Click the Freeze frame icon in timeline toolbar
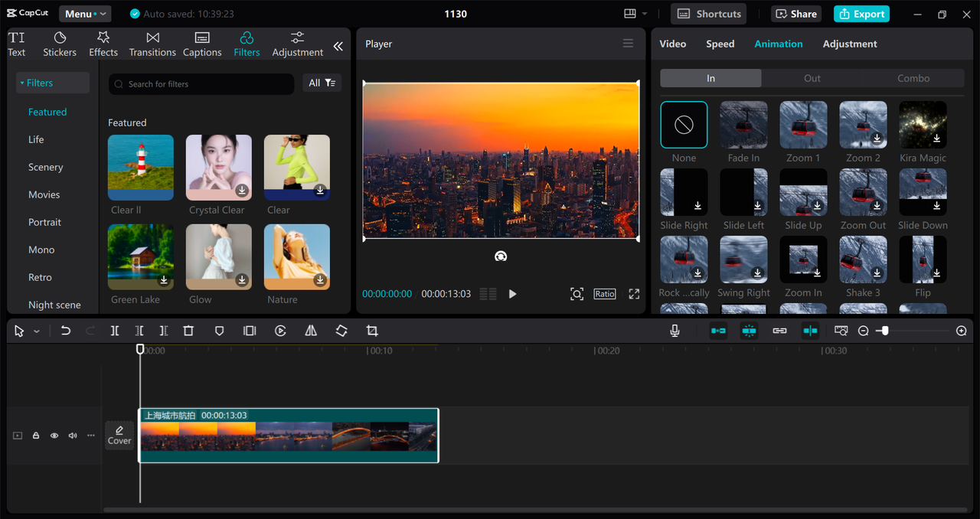This screenshot has width=980, height=519. click(x=250, y=331)
